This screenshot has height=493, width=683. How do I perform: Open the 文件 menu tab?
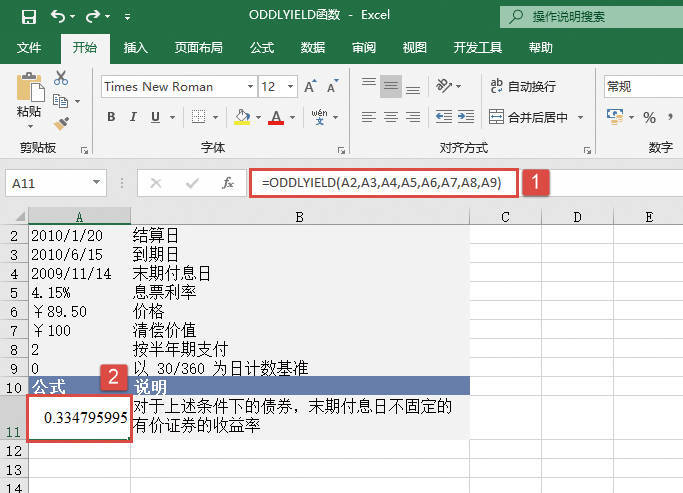[29, 47]
